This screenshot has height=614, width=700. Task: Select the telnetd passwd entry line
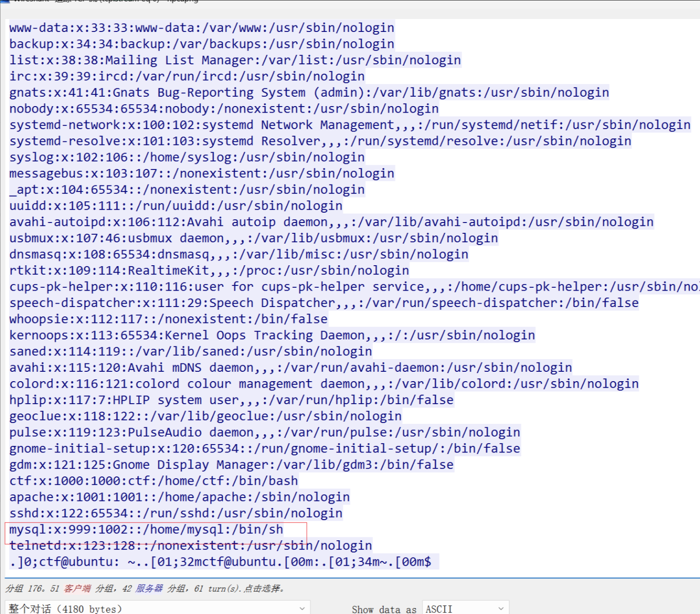[190, 546]
